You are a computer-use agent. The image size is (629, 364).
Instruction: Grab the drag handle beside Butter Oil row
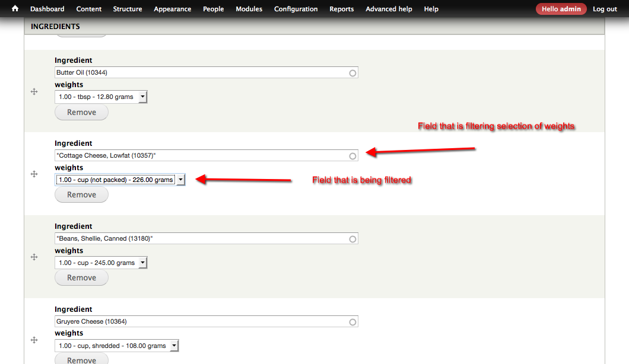pos(34,92)
